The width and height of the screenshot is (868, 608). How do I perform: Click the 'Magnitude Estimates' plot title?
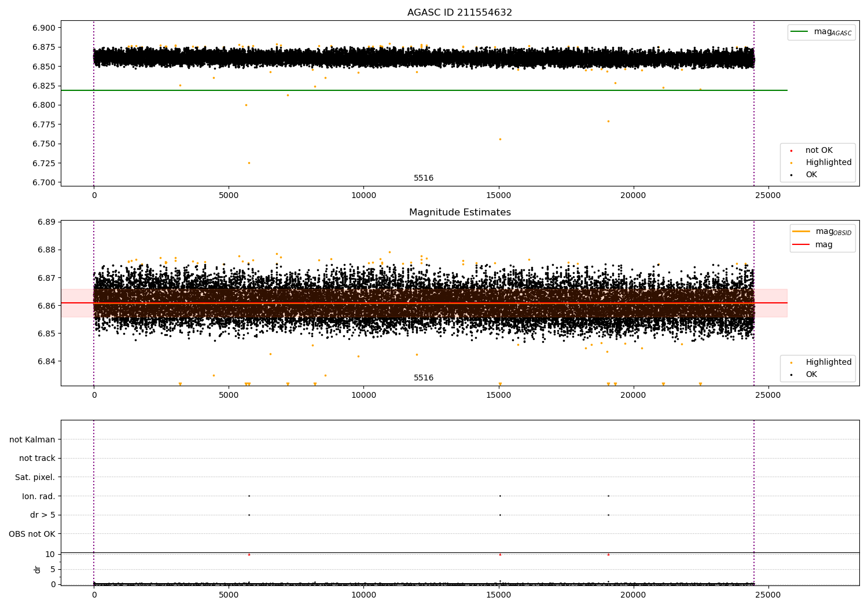coord(459,213)
